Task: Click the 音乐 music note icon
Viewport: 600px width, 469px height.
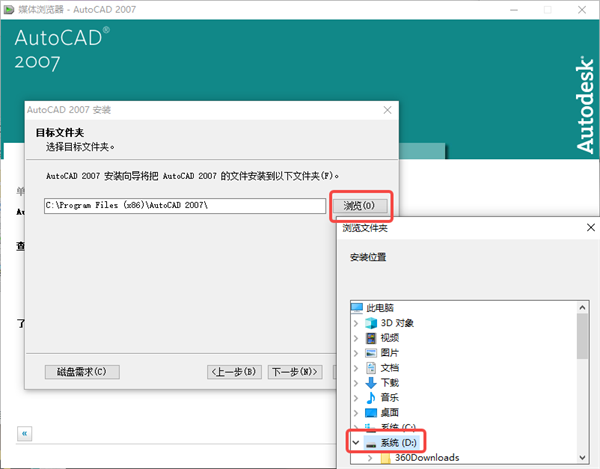Action: pyautogui.click(x=371, y=397)
